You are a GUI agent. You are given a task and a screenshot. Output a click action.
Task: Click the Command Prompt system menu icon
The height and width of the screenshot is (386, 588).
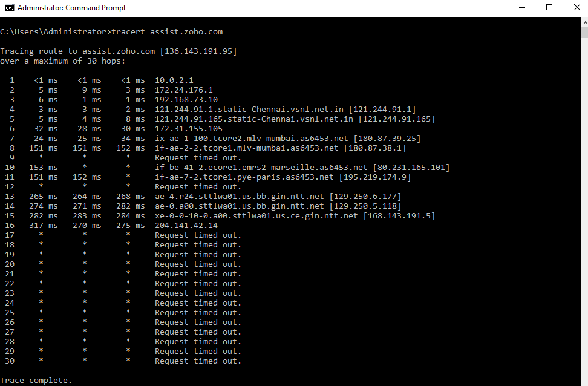click(x=8, y=8)
